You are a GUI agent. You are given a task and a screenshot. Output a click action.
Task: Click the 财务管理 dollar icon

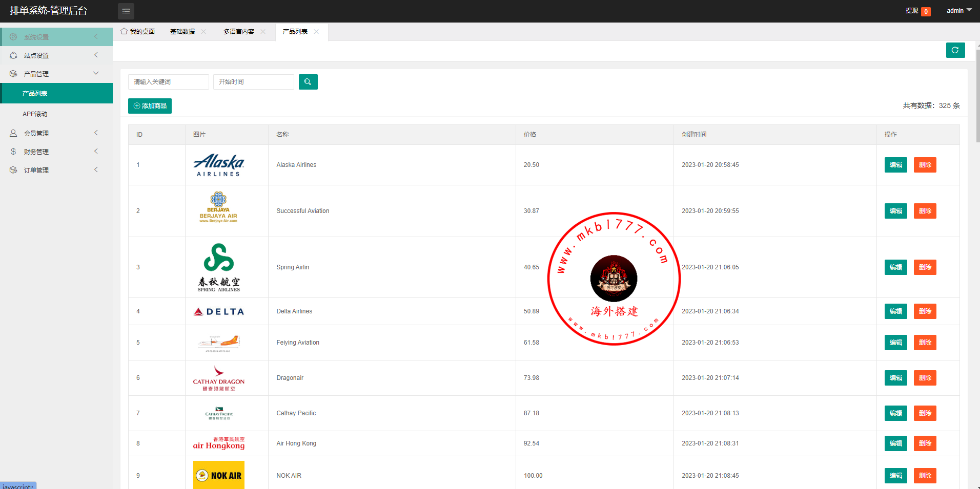coord(13,152)
